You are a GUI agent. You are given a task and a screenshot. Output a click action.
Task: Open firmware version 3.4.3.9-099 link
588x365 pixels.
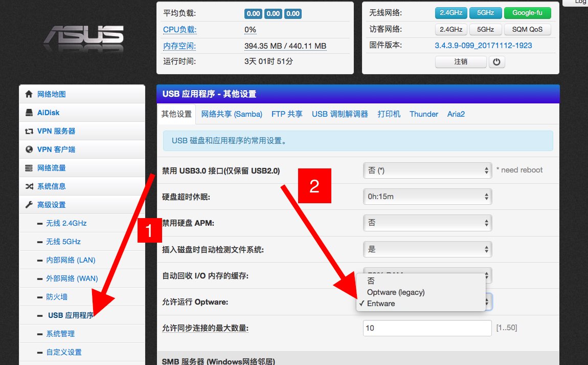click(483, 46)
